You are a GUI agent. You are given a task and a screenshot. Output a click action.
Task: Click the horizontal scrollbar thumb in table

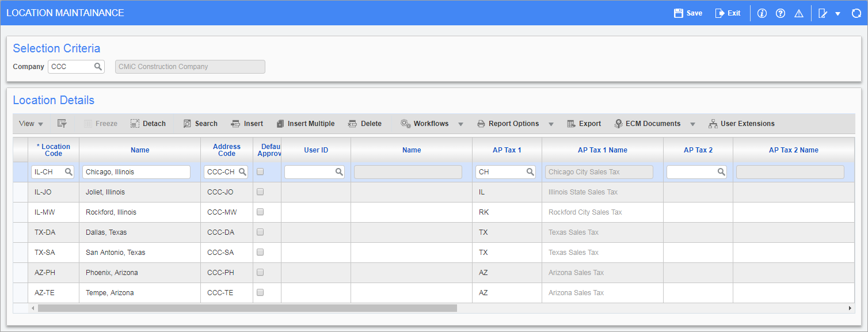[248, 308]
